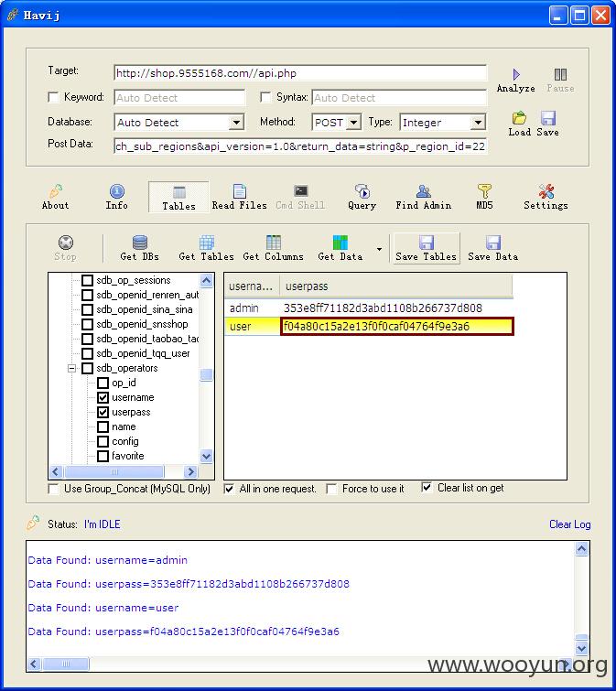Check the sdb_openid_sina_sina checkbox
616x691 pixels.
pyautogui.click(x=87, y=309)
